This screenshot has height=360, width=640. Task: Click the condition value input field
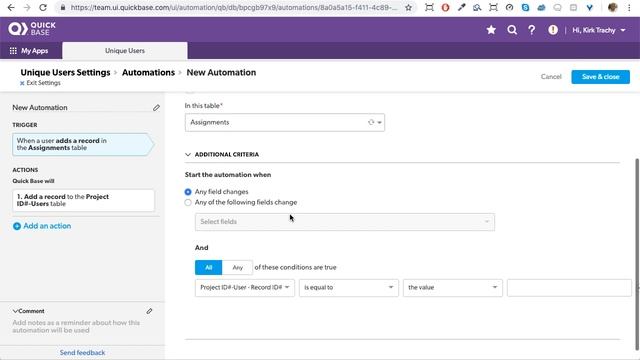click(569, 287)
